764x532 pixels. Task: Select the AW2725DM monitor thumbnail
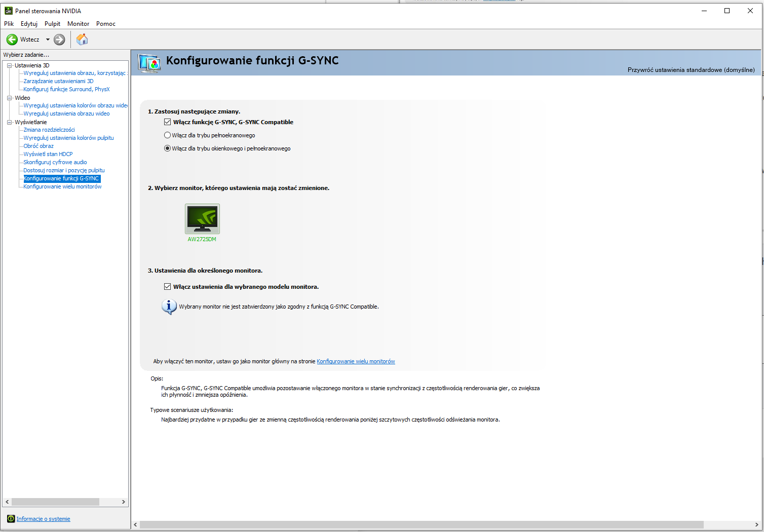click(x=202, y=219)
